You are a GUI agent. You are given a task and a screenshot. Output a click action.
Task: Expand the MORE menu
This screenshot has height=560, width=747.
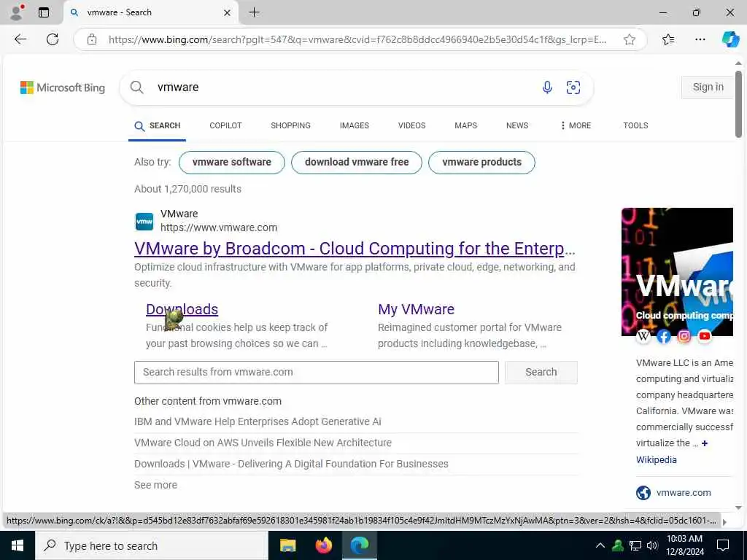coord(576,125)
